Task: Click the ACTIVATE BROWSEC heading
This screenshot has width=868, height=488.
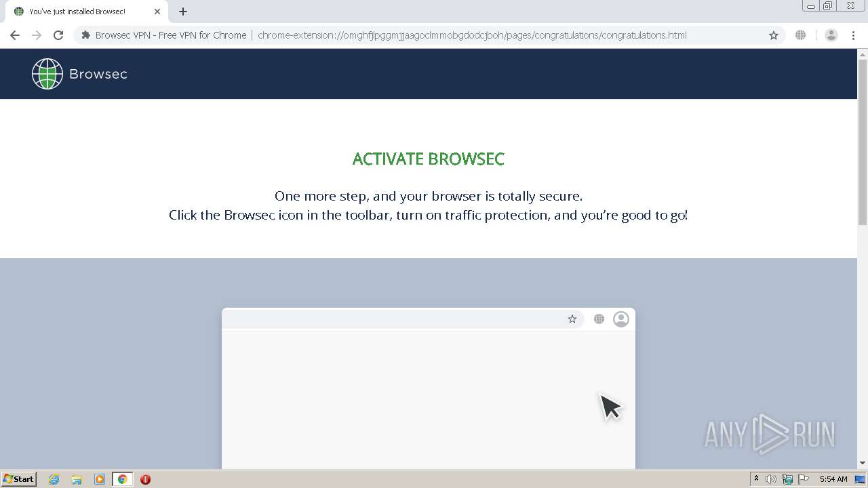Action: click(x=429, y=159)
